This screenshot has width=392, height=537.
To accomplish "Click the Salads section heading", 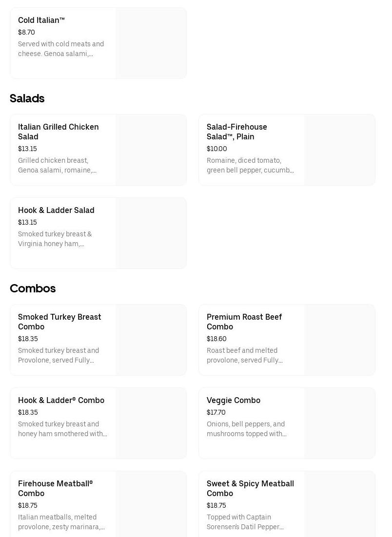I will click(27, 98).
